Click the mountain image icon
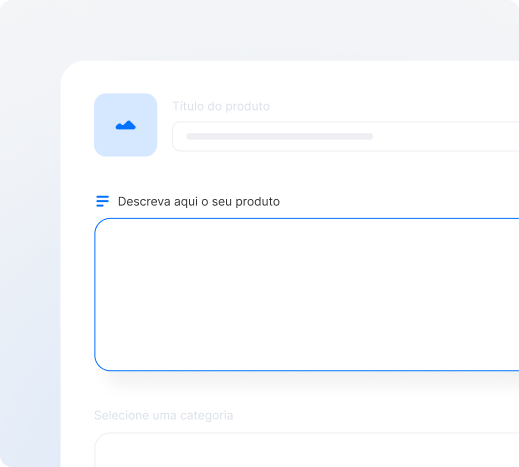Image resolution: width=519 pixels, height=467 pixels. pos(126,125)
